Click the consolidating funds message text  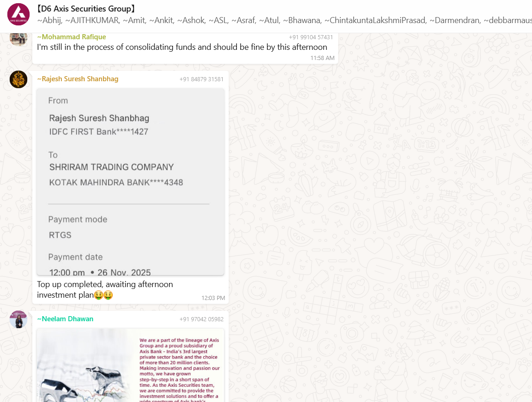point(182,47)
